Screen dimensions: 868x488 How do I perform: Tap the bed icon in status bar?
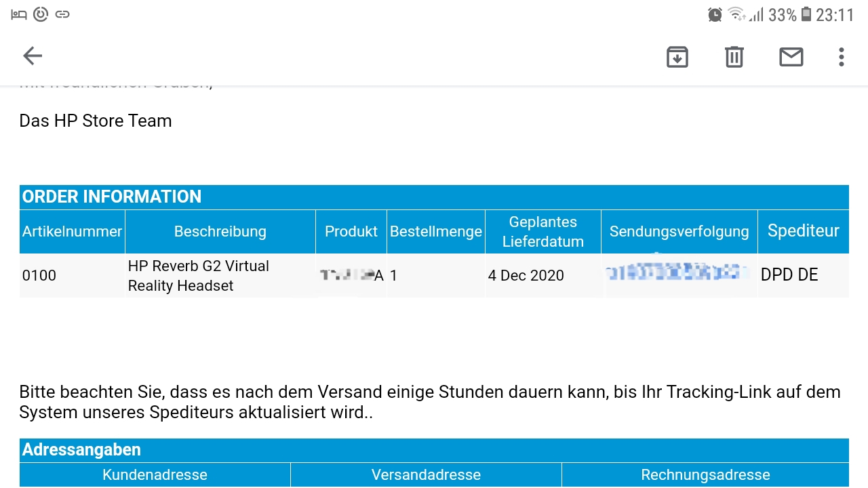coord(19,14)
